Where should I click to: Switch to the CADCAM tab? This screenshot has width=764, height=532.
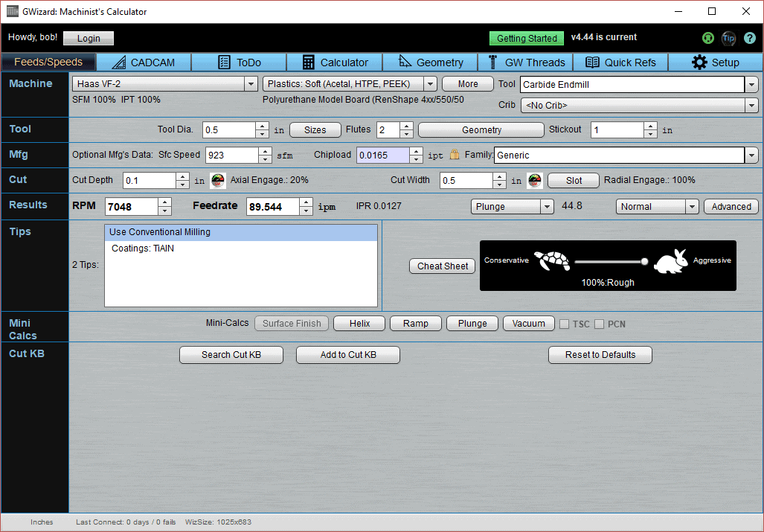142,62
